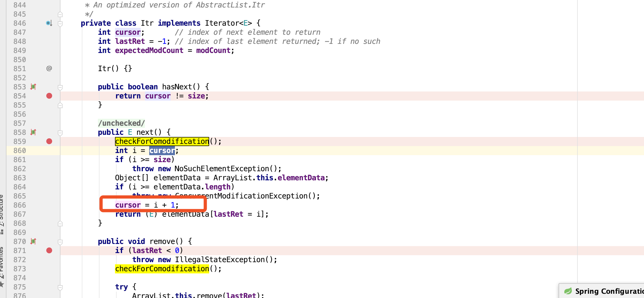Viewport: 644px width, 298px height.
Task: Click line number 860 in the gutter
Action: [x=20, y=150]
